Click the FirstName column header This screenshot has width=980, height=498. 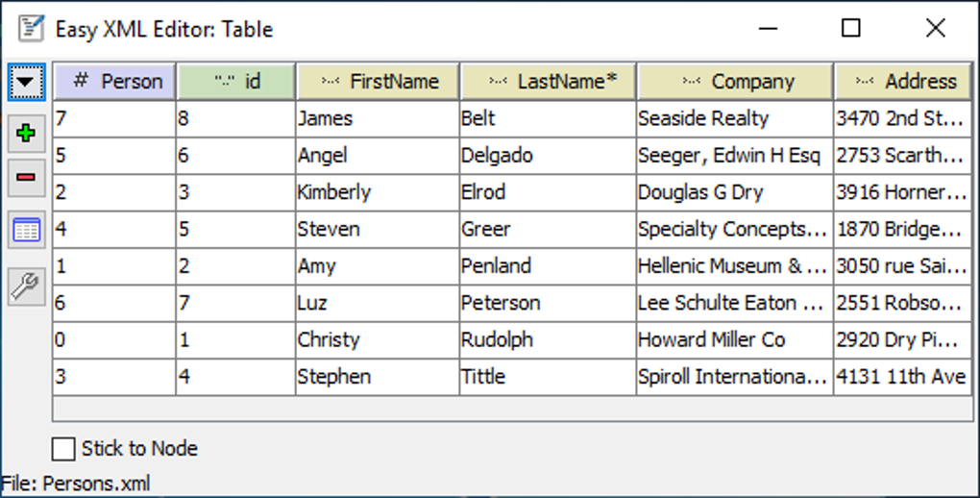coord(378,82)
